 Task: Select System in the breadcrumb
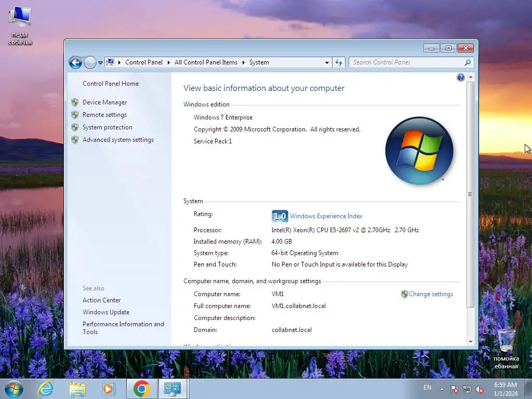tap(259, 62)
